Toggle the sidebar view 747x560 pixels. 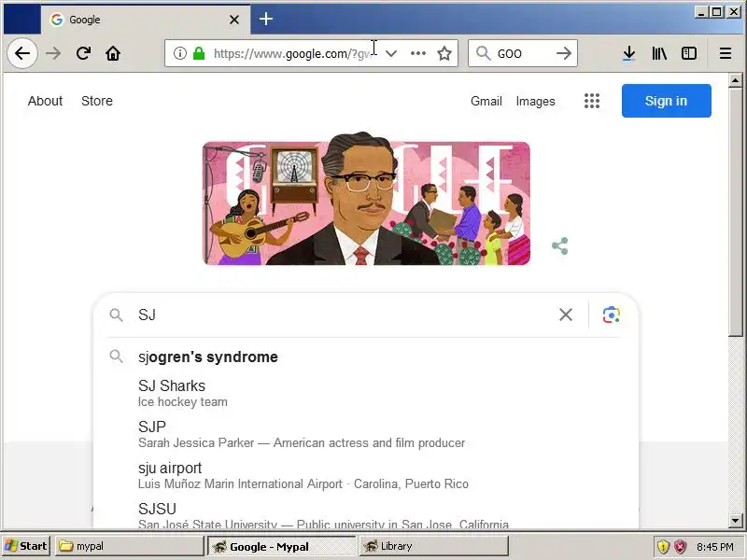689,53
